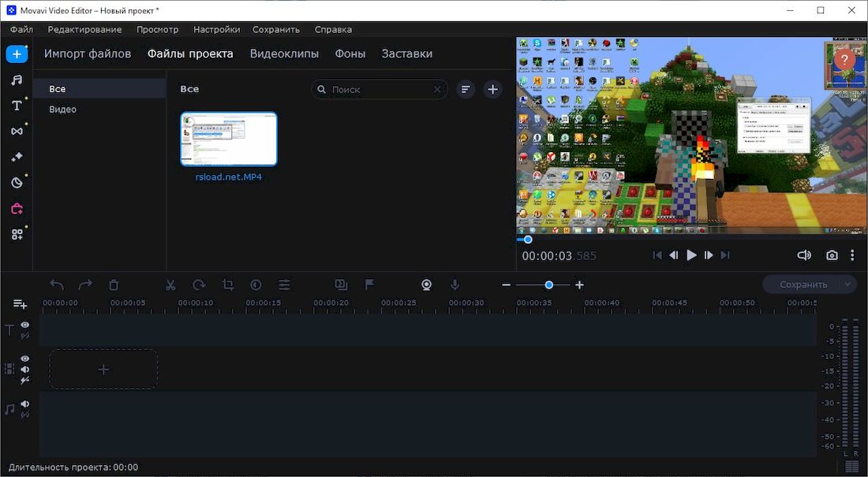
Task: Select the audio/music panel in the sidebar
Action: [17, 80]
